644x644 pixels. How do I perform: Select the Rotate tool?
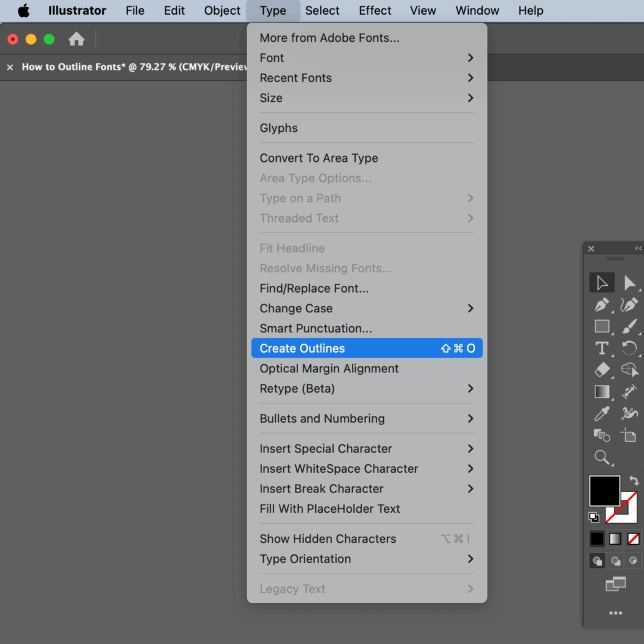(629, 348)
